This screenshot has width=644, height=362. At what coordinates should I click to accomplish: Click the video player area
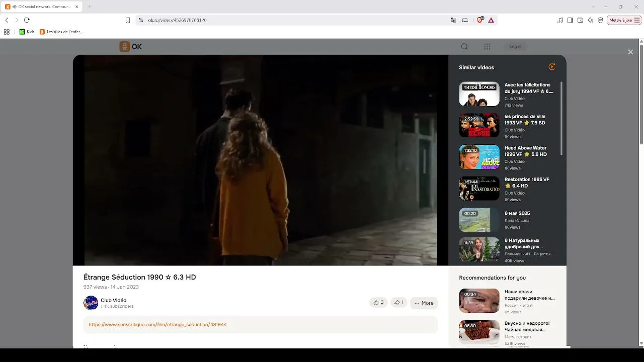[261, 160]
